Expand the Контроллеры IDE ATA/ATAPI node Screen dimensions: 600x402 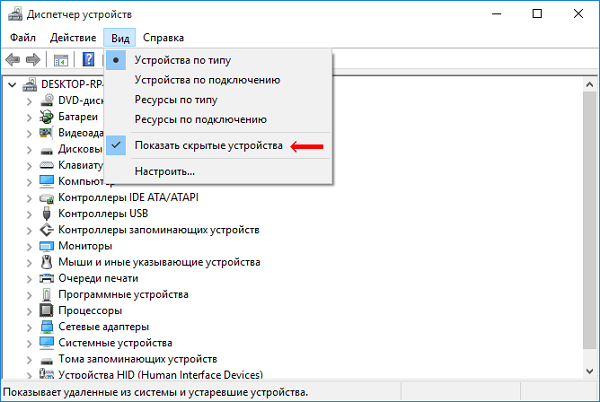[28, 197]
